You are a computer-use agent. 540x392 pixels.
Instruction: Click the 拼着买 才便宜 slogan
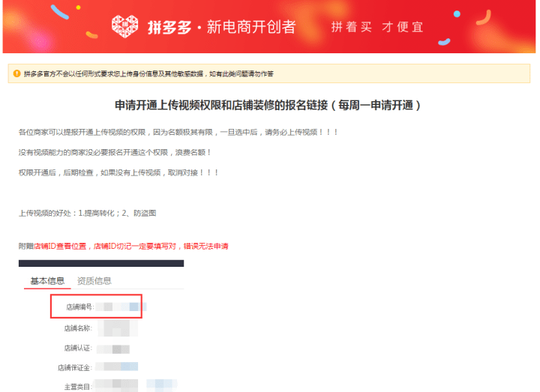coord(377,27)
